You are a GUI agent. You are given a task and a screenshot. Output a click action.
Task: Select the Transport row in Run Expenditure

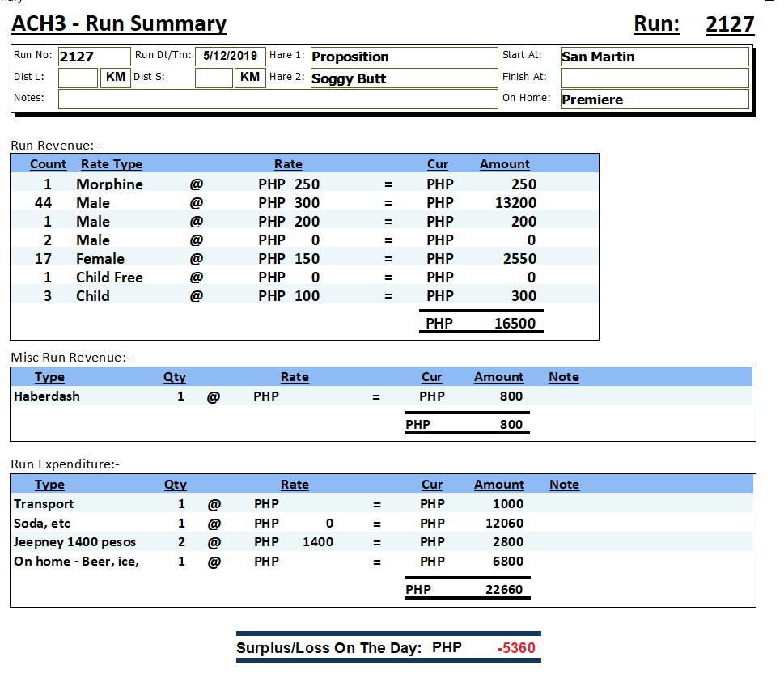tap(44, 504)
